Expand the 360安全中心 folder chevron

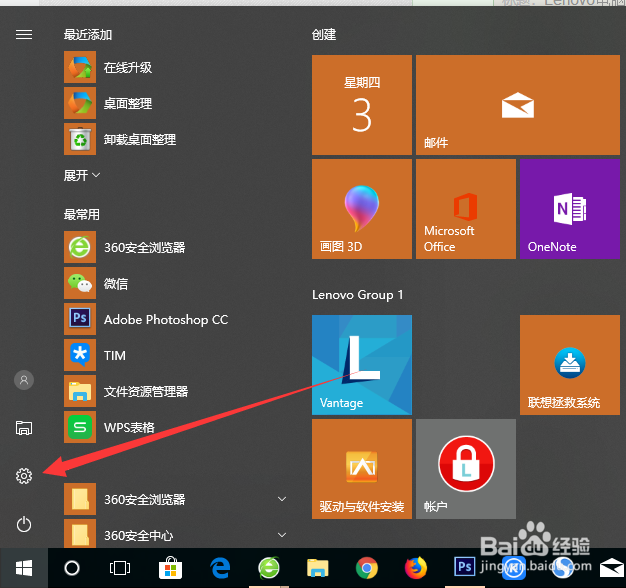click(282, 535)
